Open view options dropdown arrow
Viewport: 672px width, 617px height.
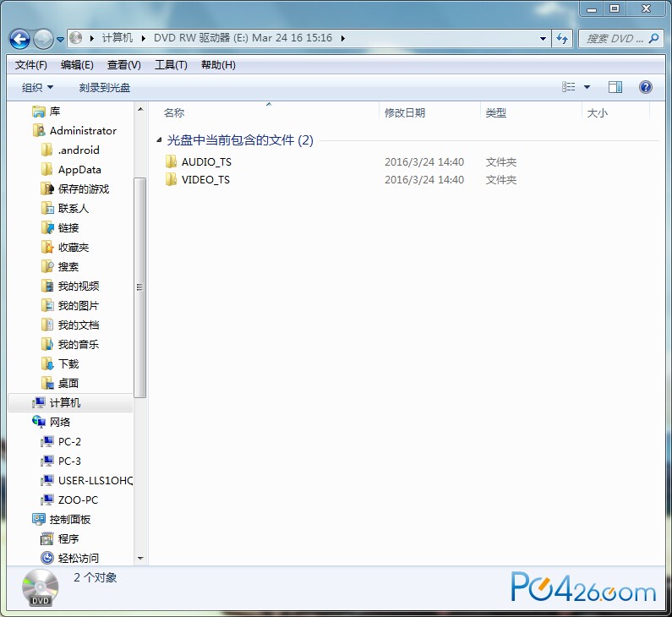coord(587,87)
